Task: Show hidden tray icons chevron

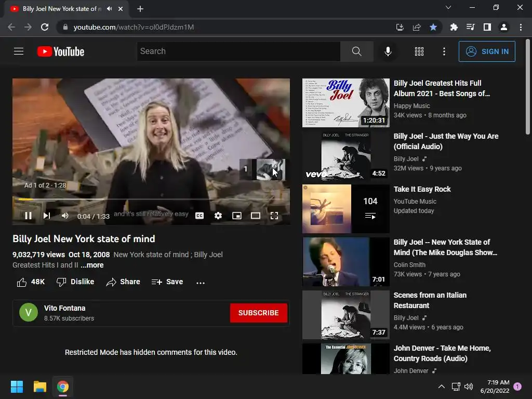Action: pos(442,387)
